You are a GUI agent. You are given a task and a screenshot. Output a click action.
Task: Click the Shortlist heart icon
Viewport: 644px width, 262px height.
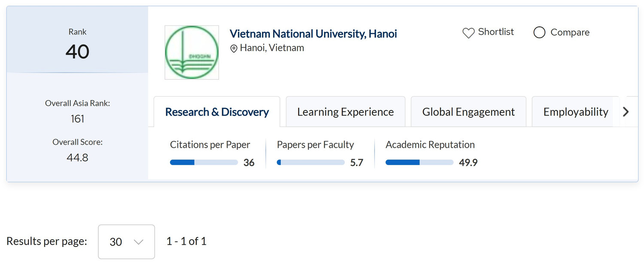pos(468,33)
